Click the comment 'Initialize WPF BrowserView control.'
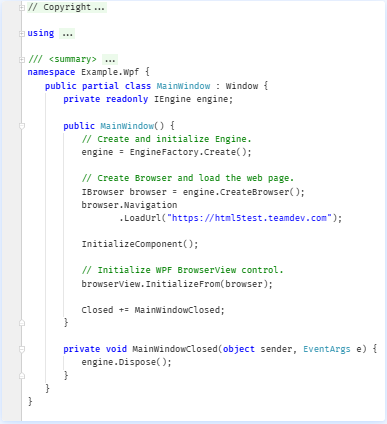Image resolution: width=387 pixels, height=424 pixels. 183,270
